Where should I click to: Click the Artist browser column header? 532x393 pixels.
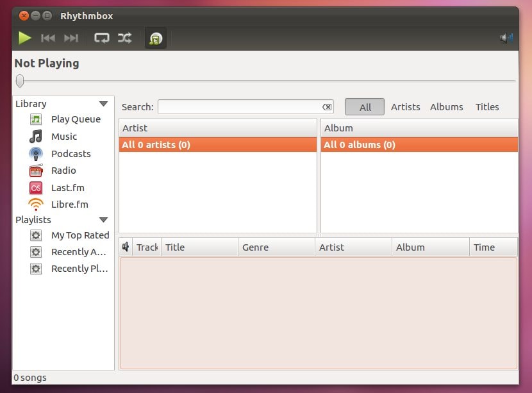pos(218,128)
